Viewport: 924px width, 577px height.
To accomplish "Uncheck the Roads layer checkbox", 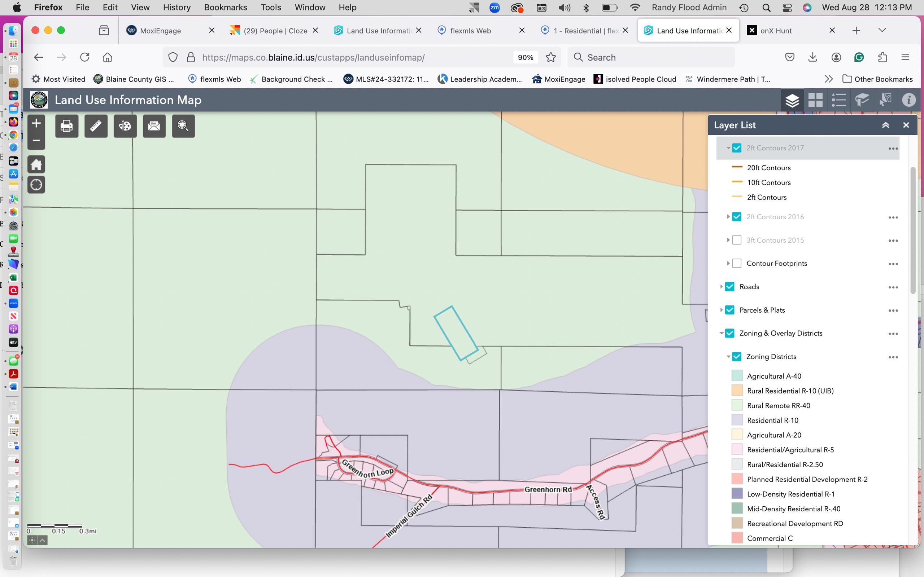I will [730, 287].
